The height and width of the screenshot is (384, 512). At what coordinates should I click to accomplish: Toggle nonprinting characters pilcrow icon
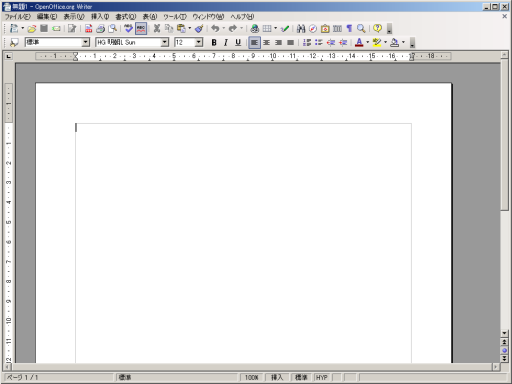(349, 29)
